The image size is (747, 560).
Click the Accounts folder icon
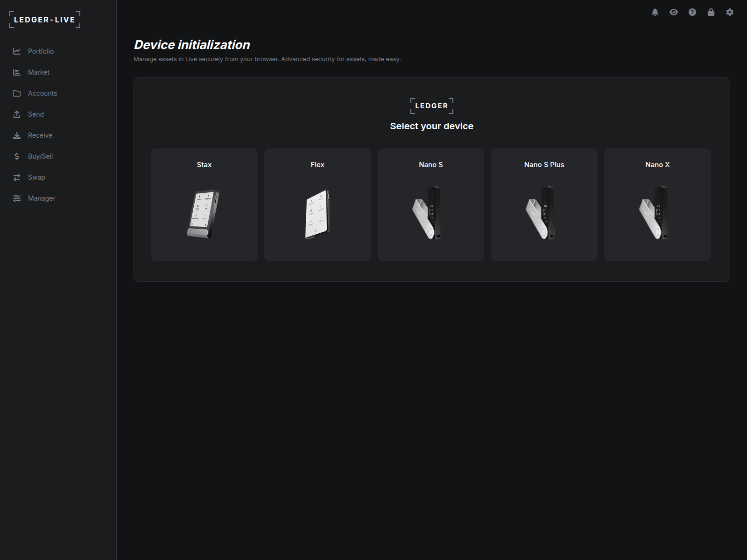[x=17, y=93]
